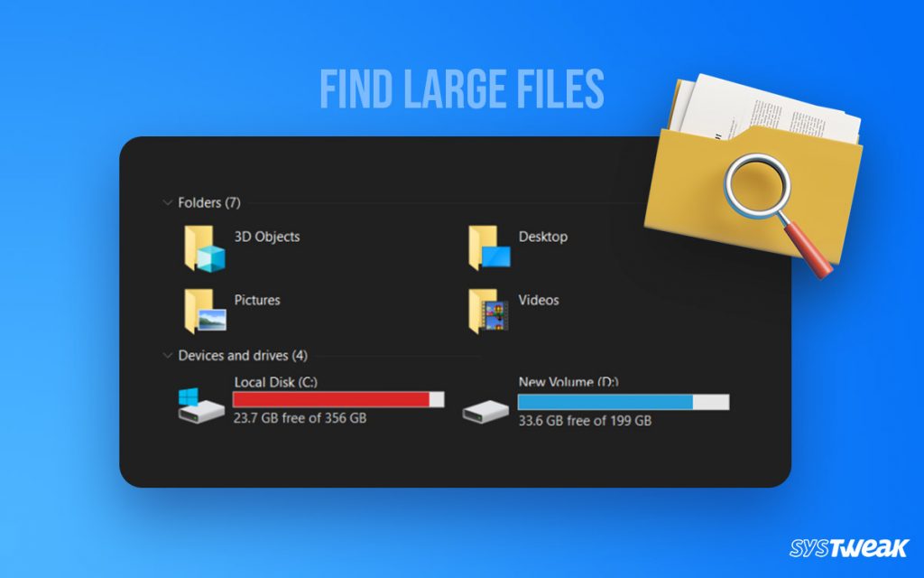Select the New Volume (D:) label

point(568,381)
